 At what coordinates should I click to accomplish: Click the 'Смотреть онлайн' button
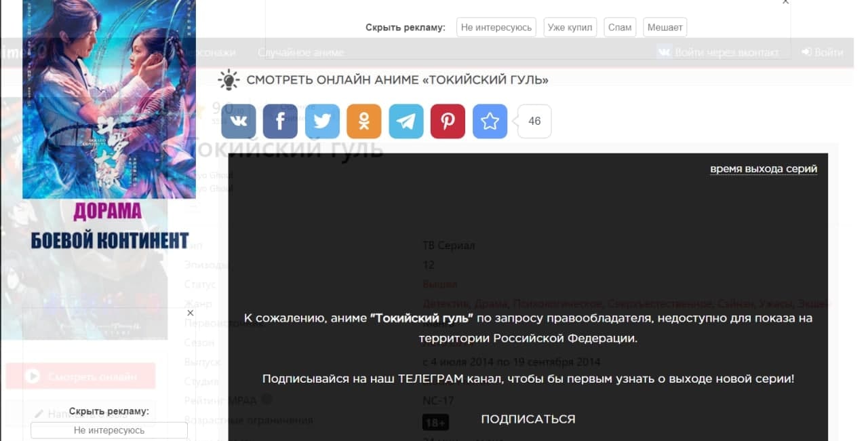81,376
